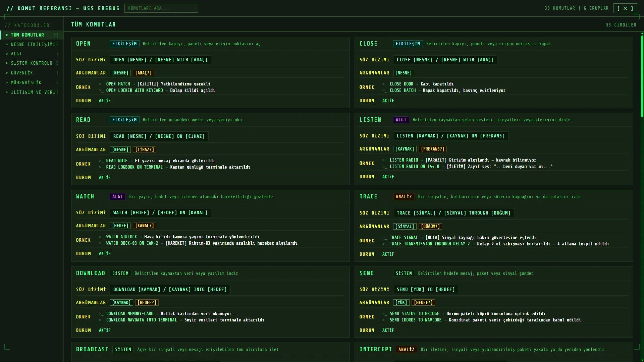This screenshot has width=644, height=362.
Task: Click the SİSTEM tag on the DOWNLOAD card
Action: point(120,273)
